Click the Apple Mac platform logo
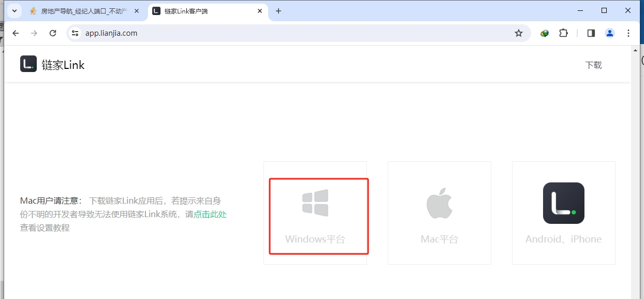Viewport: 644px width, 299px height. click(440, 203)
